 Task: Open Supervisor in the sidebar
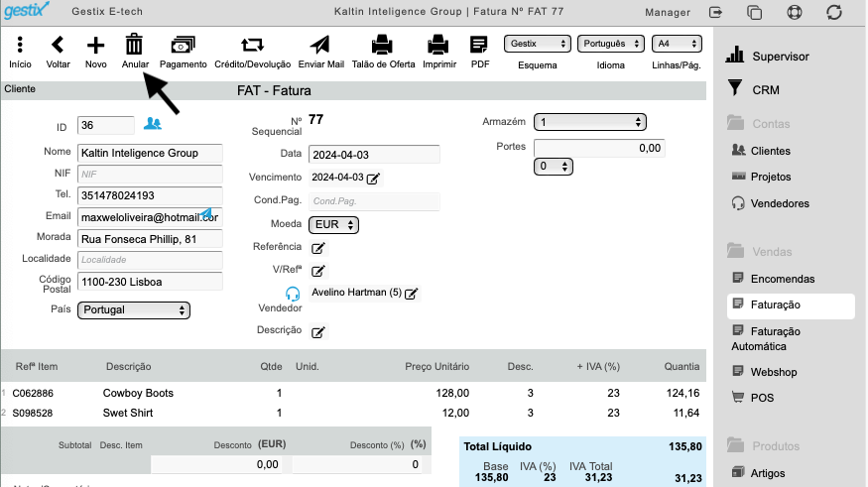tap(780, 57)
